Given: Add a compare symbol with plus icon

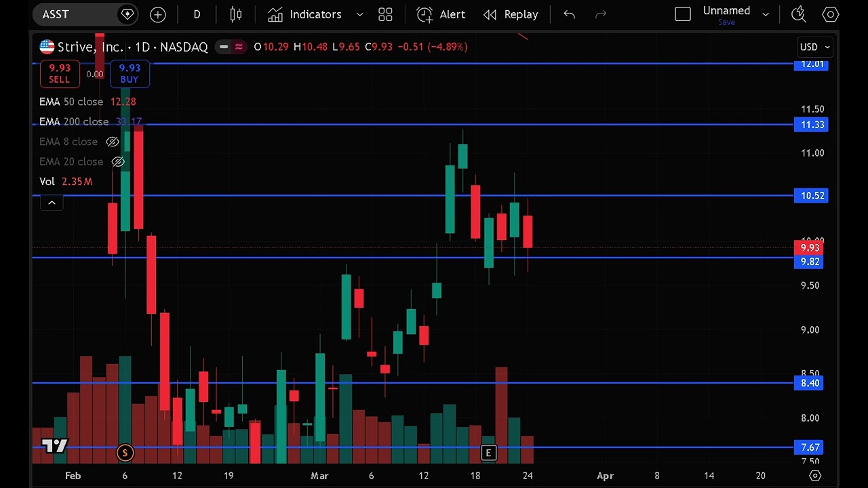Looking at the screenshot, I should [158, 14].
